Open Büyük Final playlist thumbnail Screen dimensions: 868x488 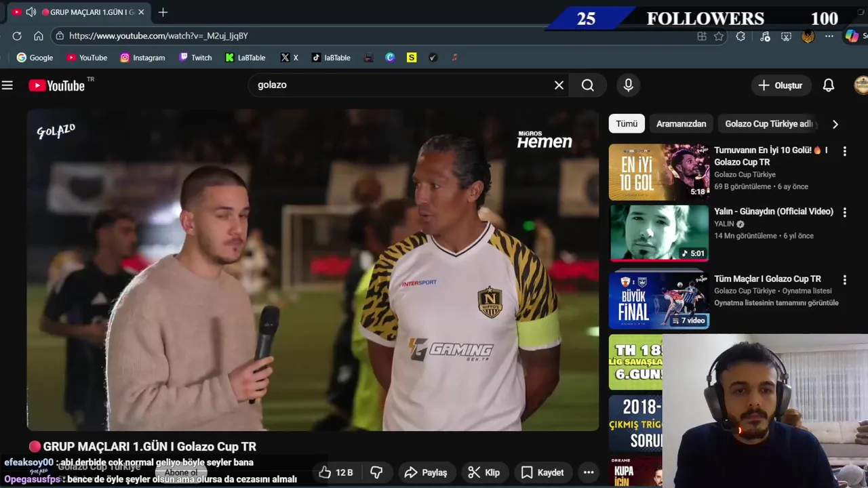point(658,300)
